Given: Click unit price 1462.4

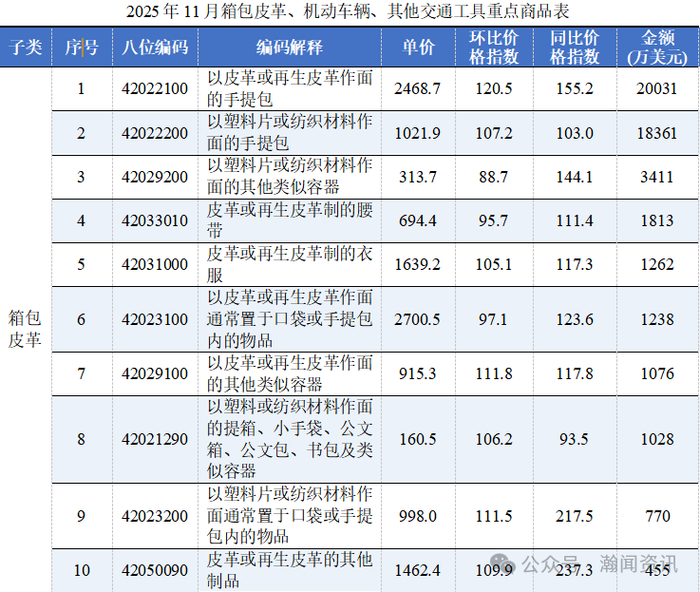Looking at the screenshot, I should coord(417,570).
